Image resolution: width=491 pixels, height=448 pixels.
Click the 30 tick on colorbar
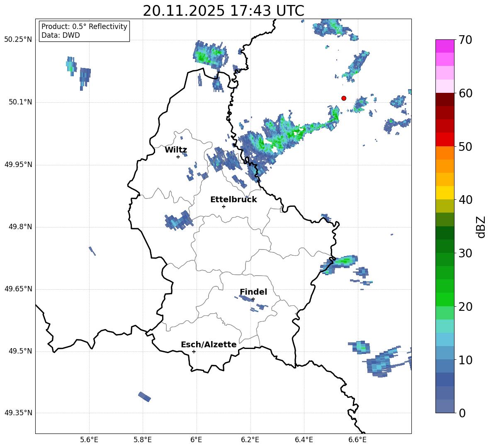[x=465, y=253]
